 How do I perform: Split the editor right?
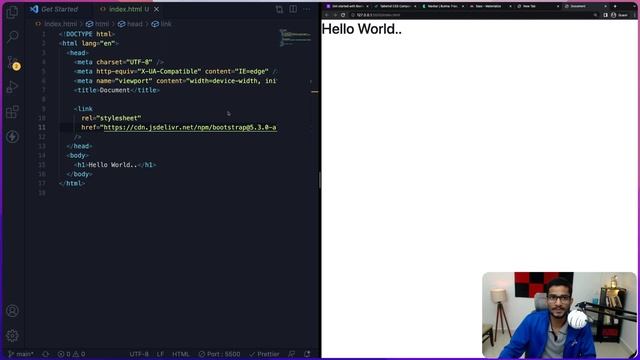pyautogui.click(x=293, y=9)
